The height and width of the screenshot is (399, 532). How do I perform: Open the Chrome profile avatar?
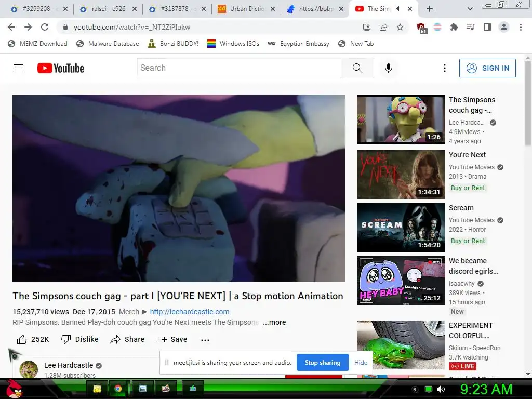(x=504, y=27)
